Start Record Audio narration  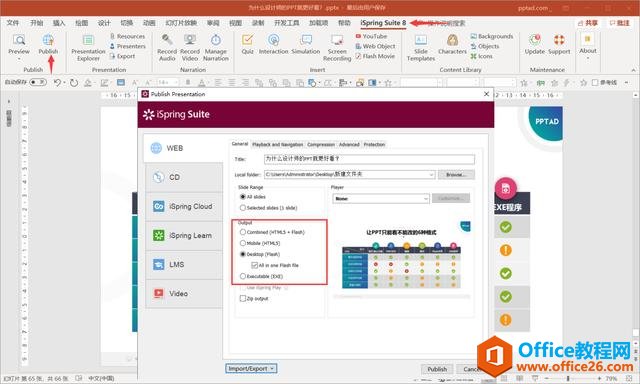click(167, 48)
